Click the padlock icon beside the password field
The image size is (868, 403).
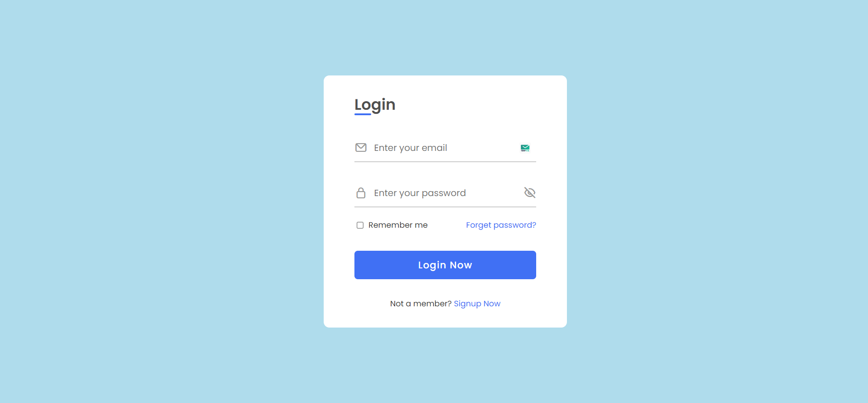point(361,193)
